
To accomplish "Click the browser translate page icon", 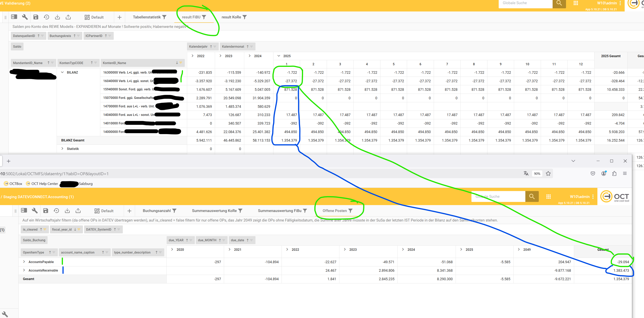I will (526, 173).
